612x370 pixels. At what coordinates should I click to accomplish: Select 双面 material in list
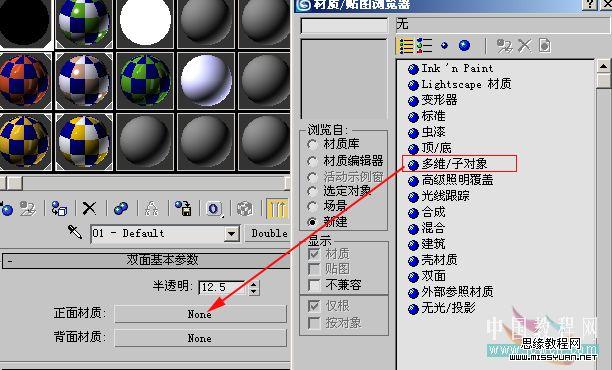[426, 276]
